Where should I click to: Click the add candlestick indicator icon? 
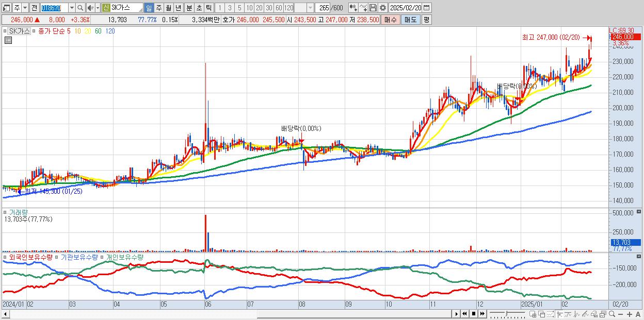[x=353, y=8]
